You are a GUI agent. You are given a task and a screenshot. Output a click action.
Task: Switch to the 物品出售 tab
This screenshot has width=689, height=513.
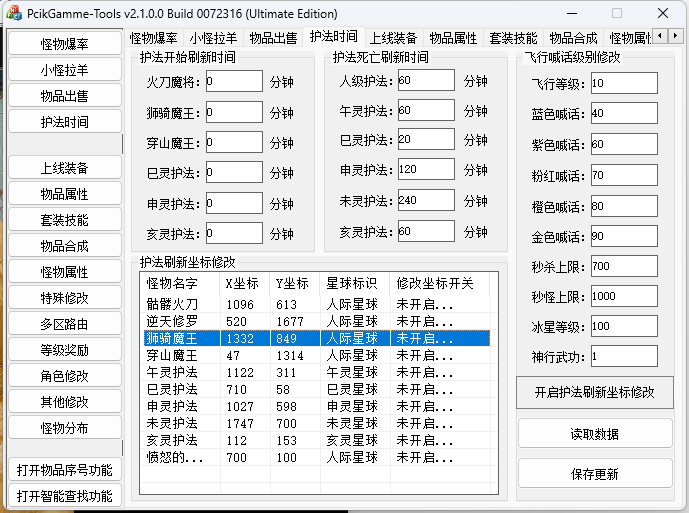click(x=273, y=38)
